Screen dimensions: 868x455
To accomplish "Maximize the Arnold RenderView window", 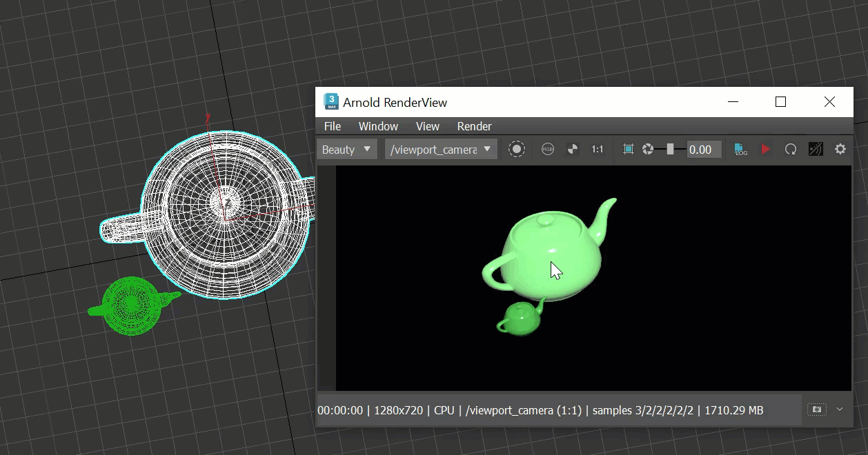I will (x=780, y=102).
